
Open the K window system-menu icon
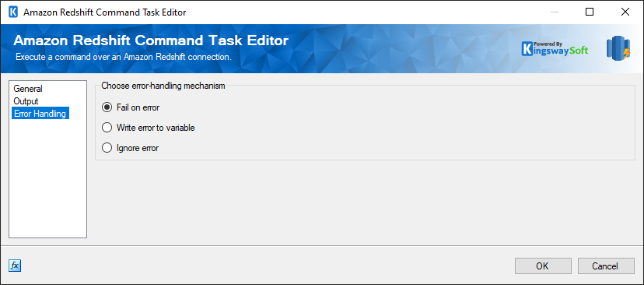(x=13, y=12)
